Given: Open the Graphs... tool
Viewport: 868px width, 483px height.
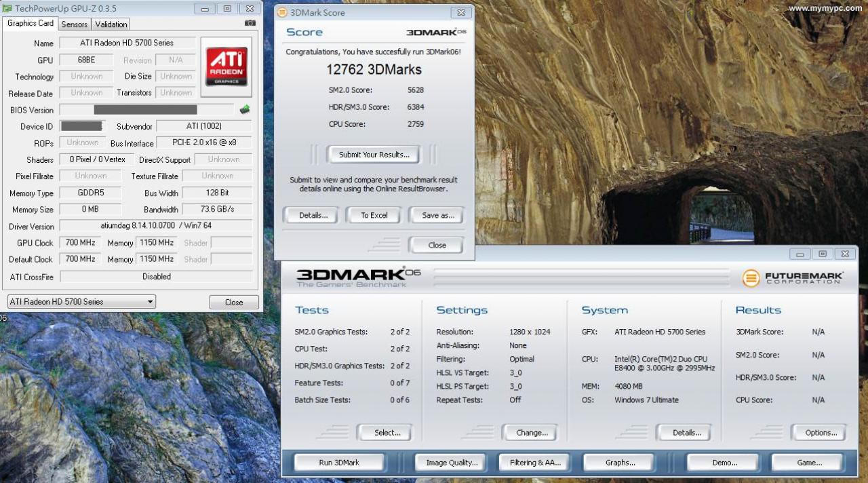Looking at the screenshot, I should (620, 463).
